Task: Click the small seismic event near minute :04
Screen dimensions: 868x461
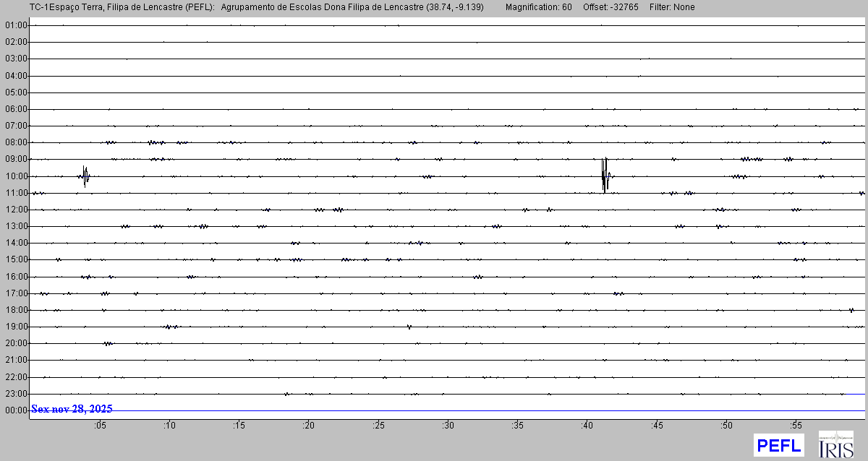Action: tap(85, 176)
